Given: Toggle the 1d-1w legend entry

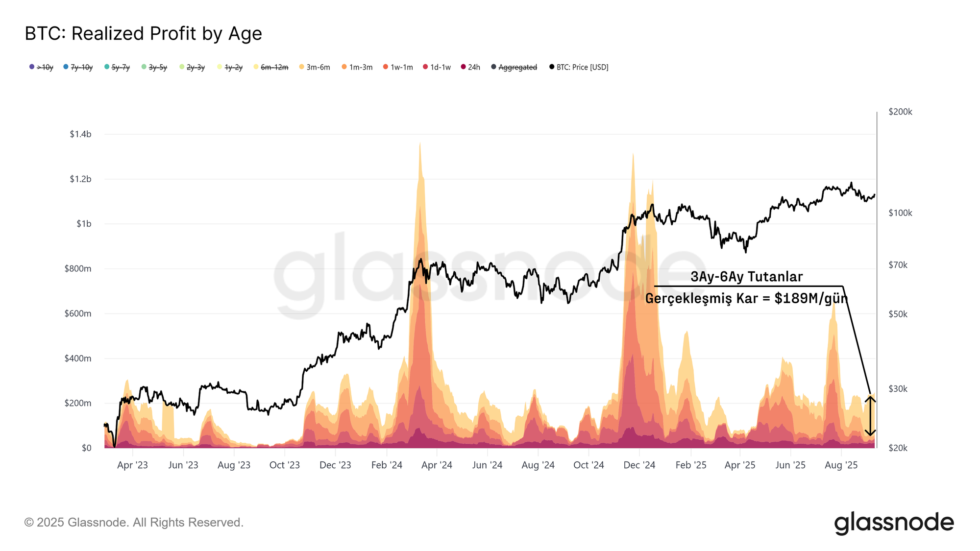Looking at the screenshot, I should 437,67.
